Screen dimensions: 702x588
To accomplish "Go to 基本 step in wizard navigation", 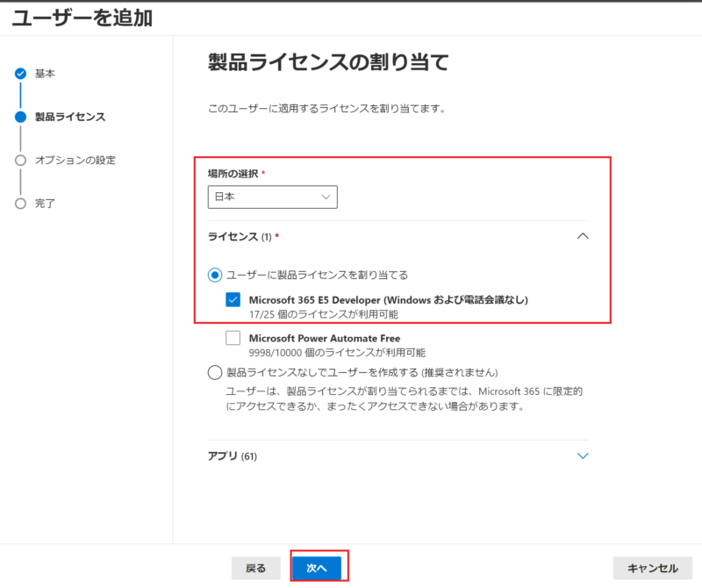I will click(45, 74).
